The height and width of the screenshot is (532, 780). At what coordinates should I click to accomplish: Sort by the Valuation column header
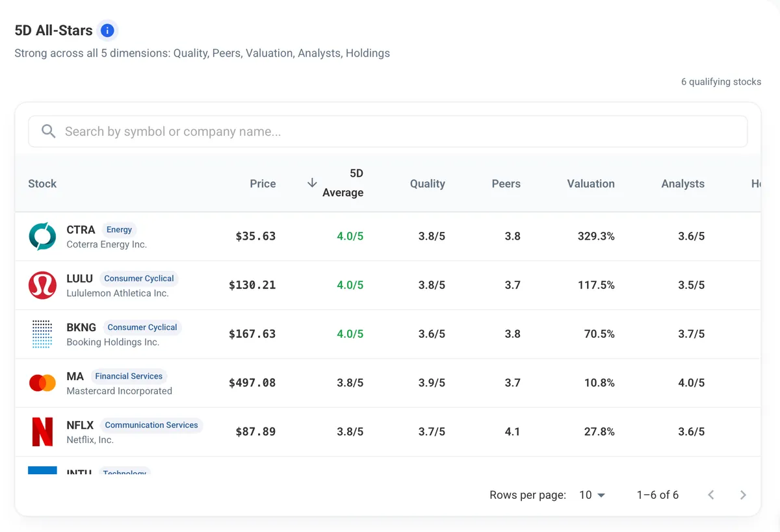590,184
